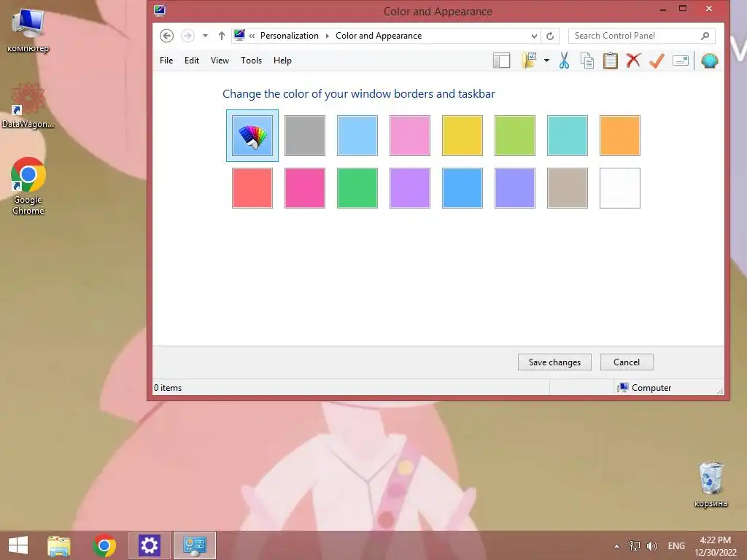Screen dimensions: 747x560
Task: Launch Google Chrome from the taskbar
Action: tap(104, 545)
